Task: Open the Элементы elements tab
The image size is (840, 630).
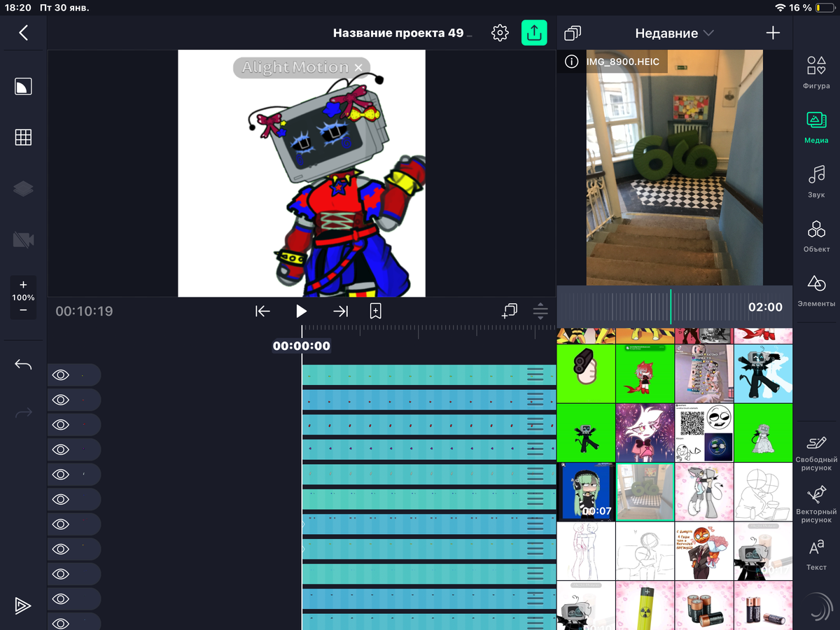Action: point(816,290)
